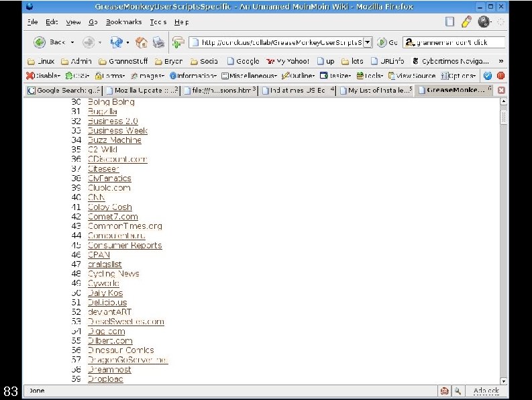Switch to the file:/// tab
The width and height of the screenshot is (532, 400).
(x=219, y=91)
